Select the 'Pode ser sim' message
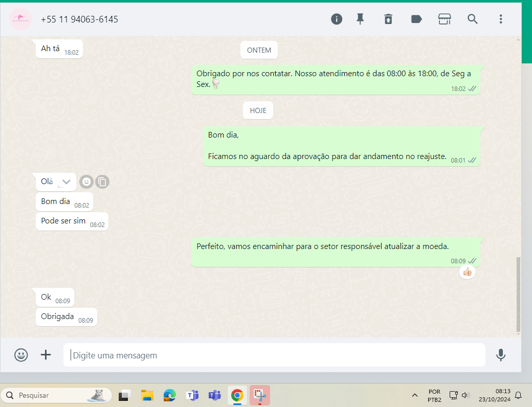Image resolution: width=532 pixels, height=407 pixels. click(x=72, y=221)
